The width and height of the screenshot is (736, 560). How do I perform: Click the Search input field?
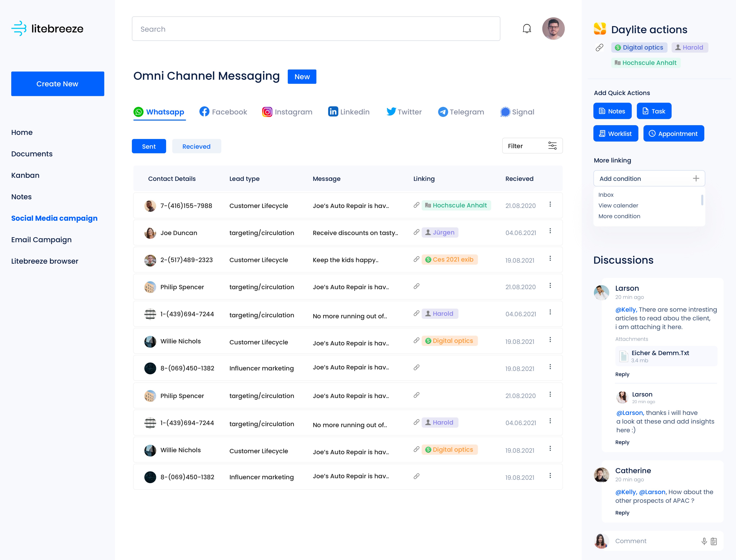pyautogui.click(x=316, y=29)
